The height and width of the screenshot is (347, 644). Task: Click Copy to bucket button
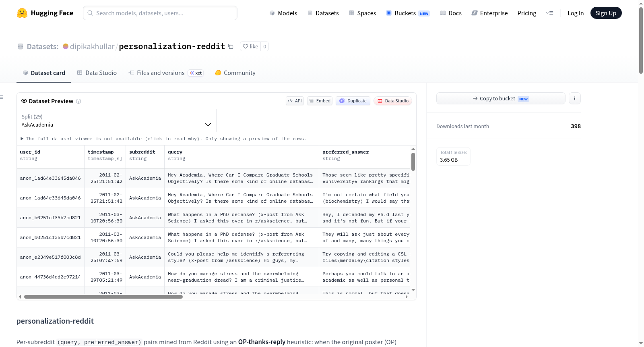coord(501,98)
